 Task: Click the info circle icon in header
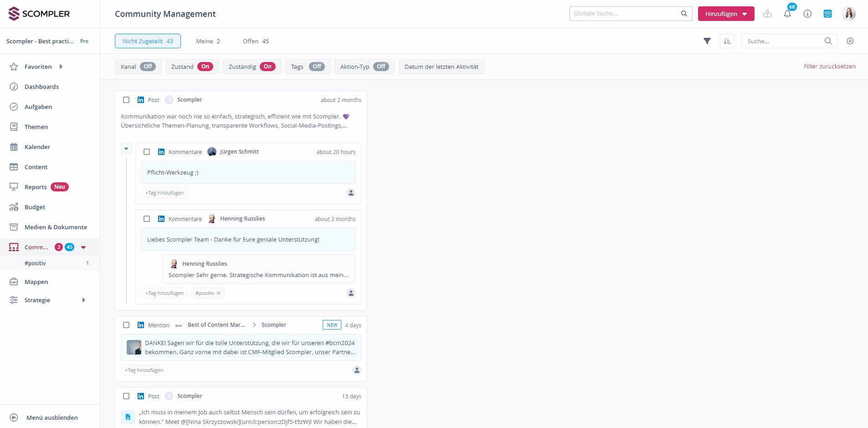(807, 14)
